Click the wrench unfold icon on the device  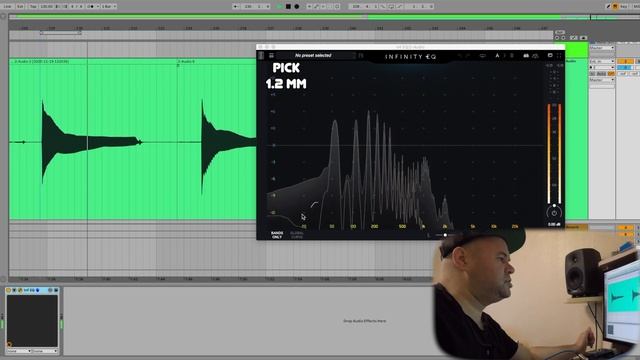coord(20,290)
